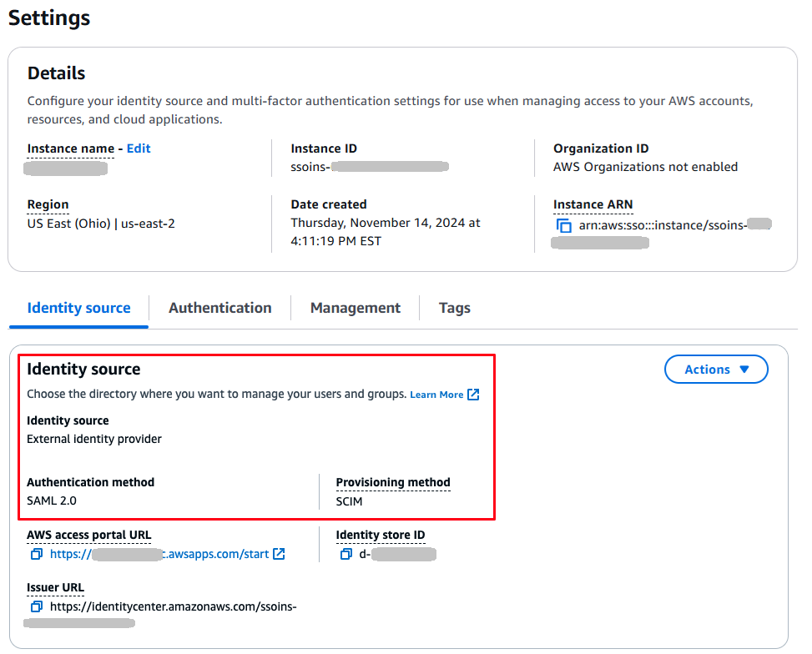
Task: Select the Tags tab
Action: tap(454, 307)
